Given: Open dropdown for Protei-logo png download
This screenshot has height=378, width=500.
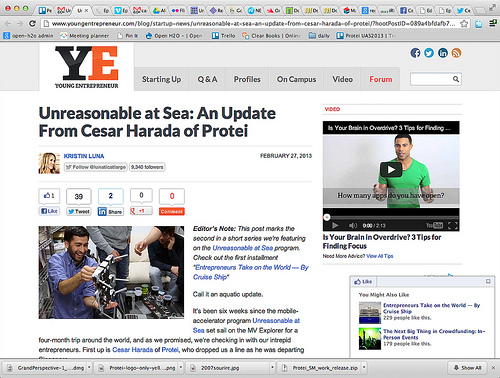Looking at the screenshot, I should click(181, 368).
